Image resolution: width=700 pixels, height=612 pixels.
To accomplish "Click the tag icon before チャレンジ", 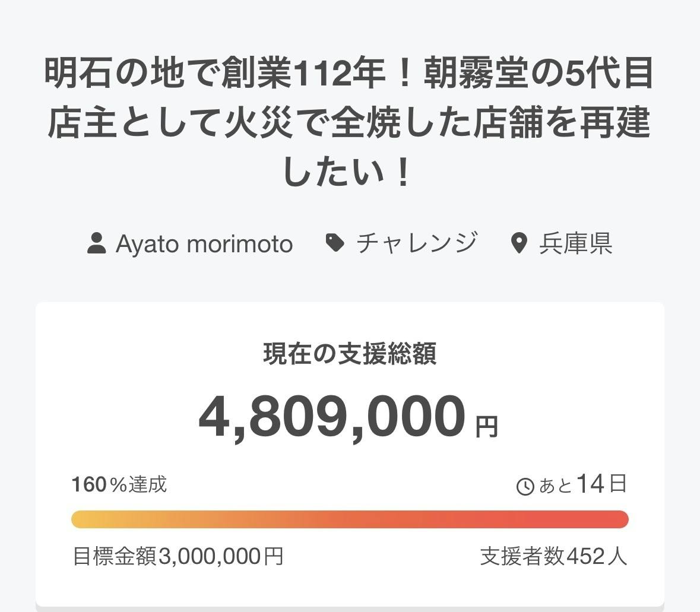I will click(335, 243).
